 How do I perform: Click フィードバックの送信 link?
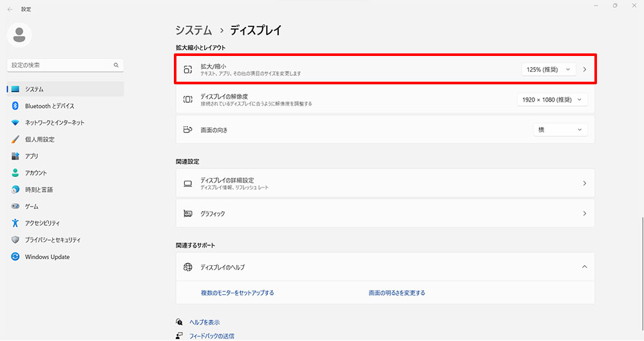coord(211,336)
